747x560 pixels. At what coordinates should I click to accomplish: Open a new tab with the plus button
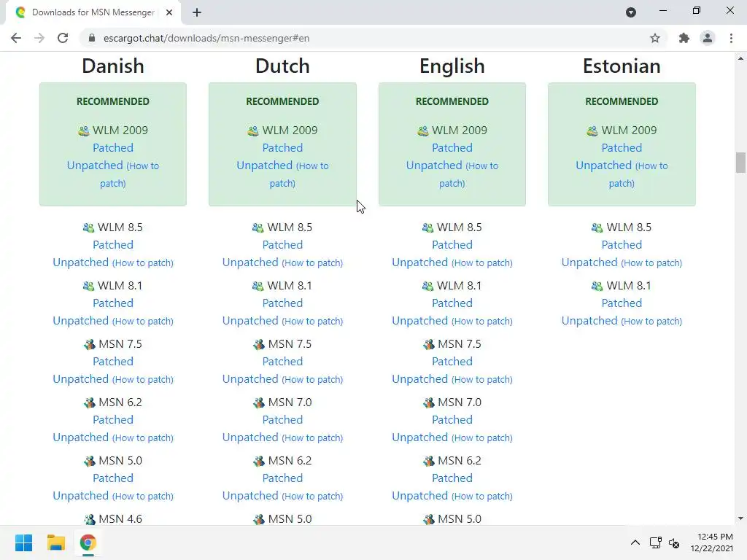click(x=197, y=12)
